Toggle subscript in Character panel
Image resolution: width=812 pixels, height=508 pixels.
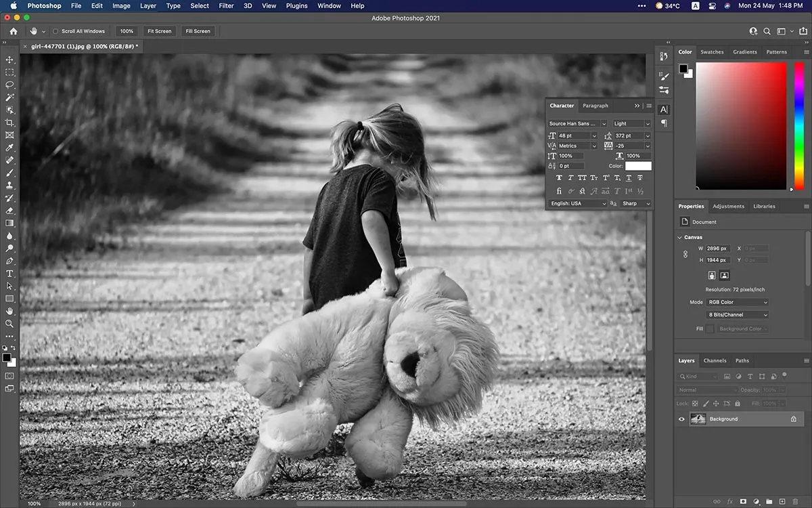point(617,178)
